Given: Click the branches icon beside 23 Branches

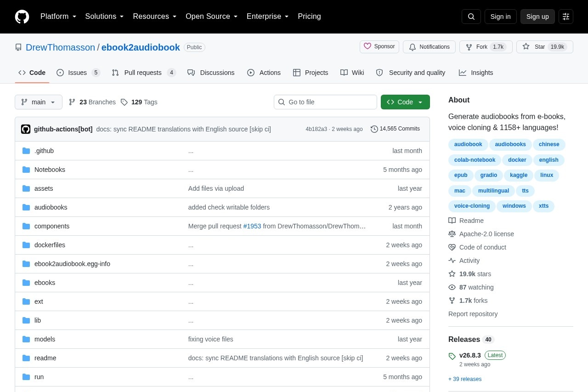Looking at the screenshot, I should (x=72, y=102).
